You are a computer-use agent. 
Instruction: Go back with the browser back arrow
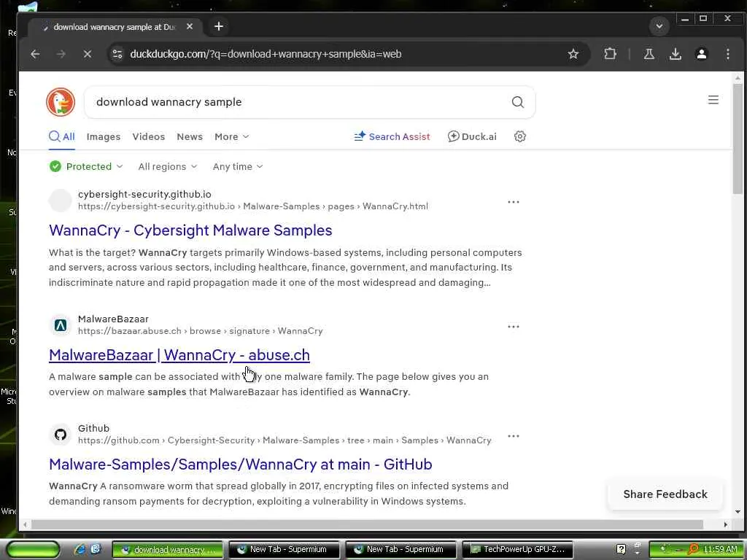point(35,54)
